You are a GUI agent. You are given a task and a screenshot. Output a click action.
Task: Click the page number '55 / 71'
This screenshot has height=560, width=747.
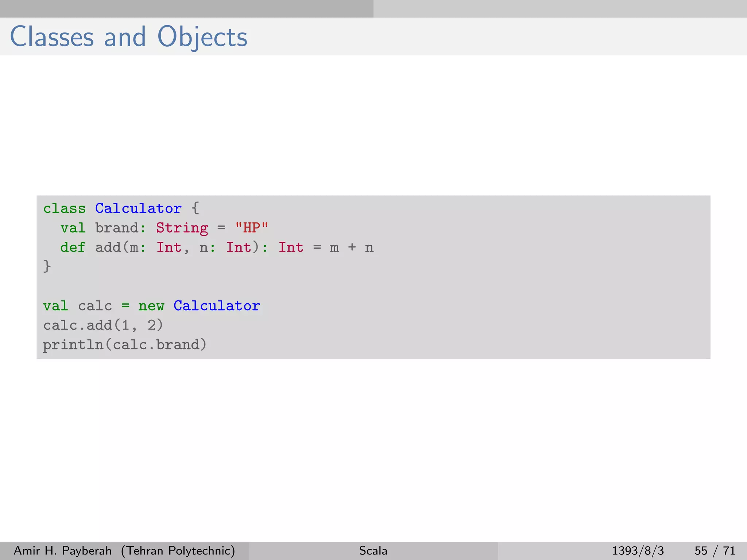(x=715, y=551)
